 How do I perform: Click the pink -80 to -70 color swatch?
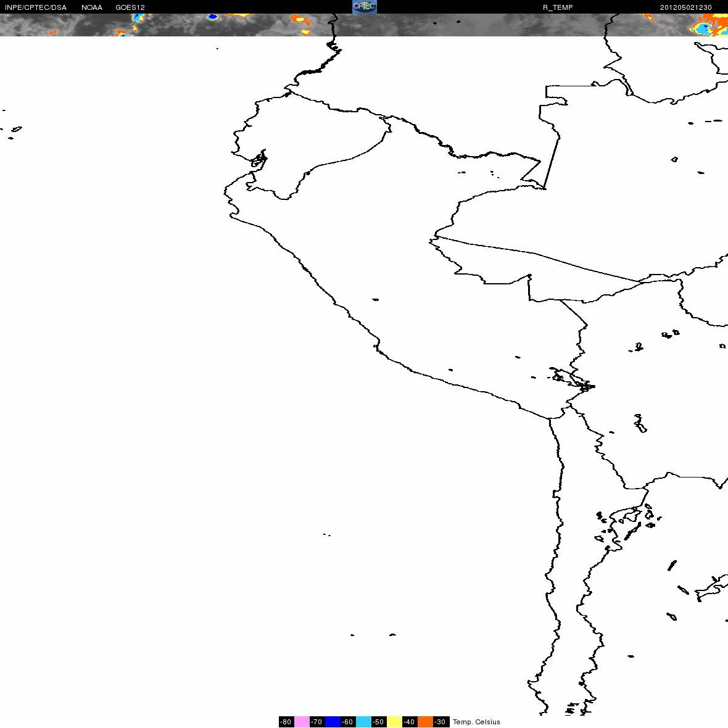tap(302, 721)
